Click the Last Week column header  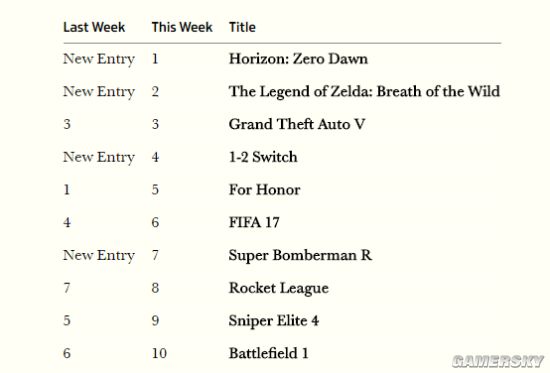94,27
